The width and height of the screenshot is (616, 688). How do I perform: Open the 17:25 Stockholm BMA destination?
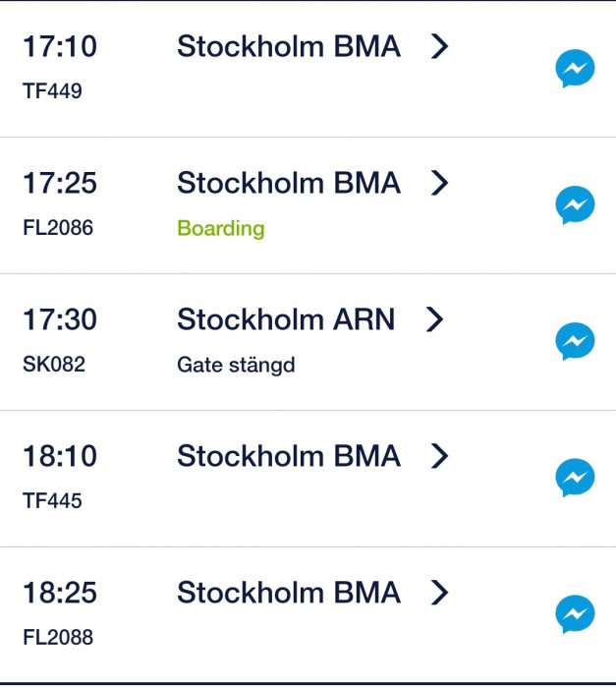pyautogui.click(x=288, y=183)
